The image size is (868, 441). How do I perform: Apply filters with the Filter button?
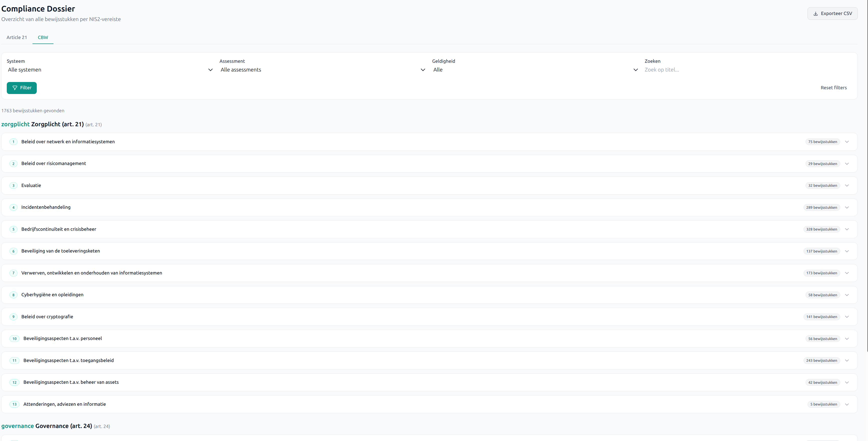21,88
